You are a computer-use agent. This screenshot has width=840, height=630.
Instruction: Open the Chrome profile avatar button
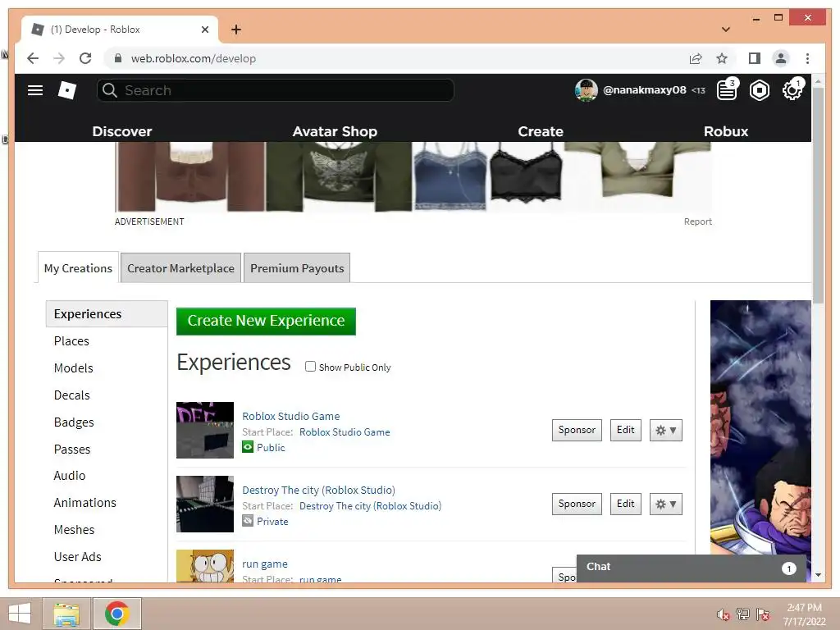[781, 58]
